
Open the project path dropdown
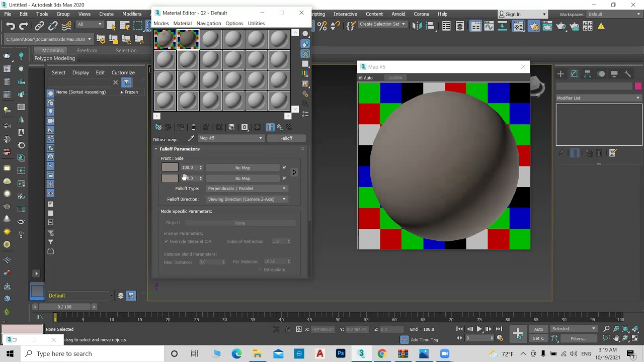[48, 39]
